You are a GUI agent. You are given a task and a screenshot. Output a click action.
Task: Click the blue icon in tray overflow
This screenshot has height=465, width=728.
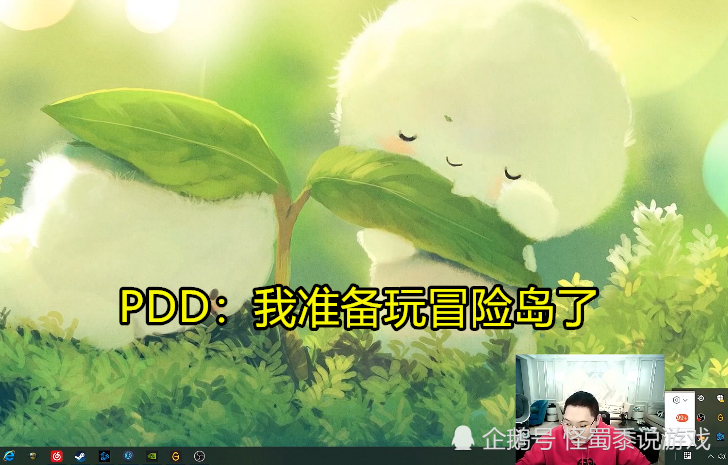coord(721,435)
